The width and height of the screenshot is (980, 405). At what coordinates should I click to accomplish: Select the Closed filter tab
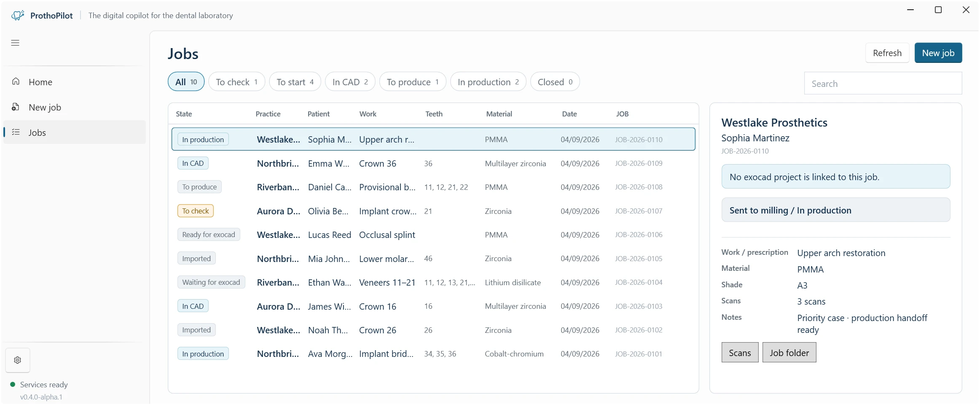click(x=555, y=82)
